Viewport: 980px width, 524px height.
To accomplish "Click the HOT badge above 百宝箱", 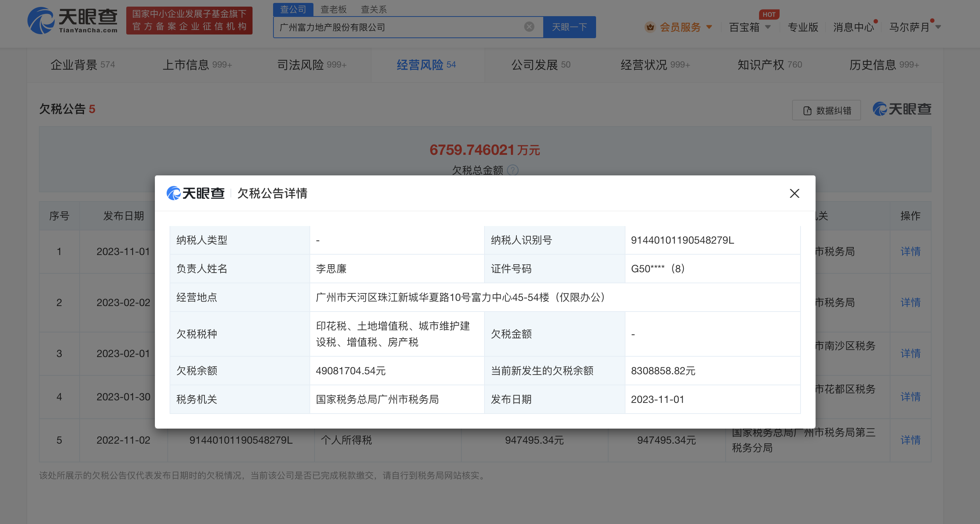I will point(769,14).
